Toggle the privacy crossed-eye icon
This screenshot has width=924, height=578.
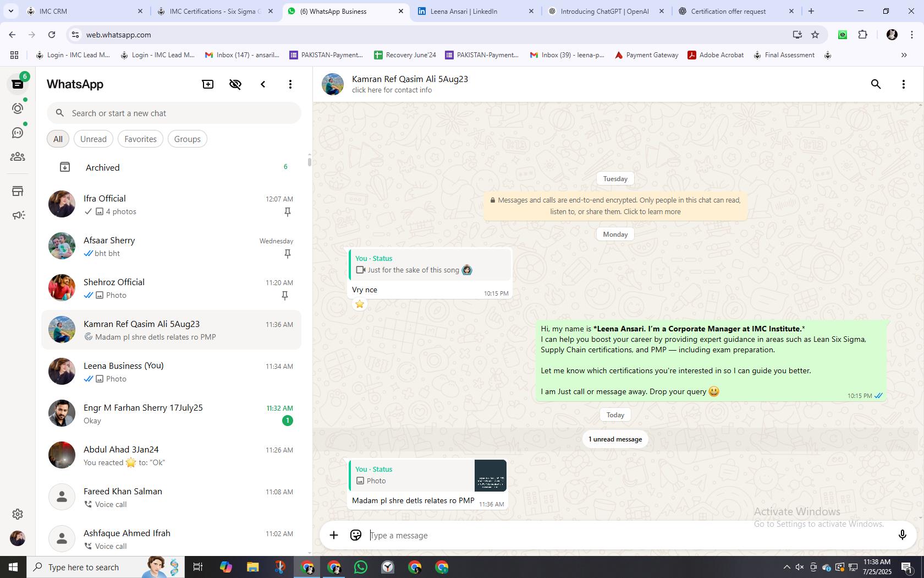click(x=235, y=84)
